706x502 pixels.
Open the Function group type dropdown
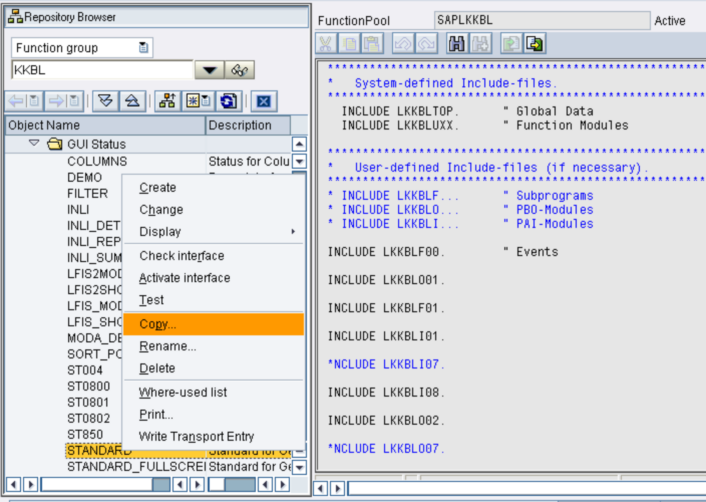145,48
